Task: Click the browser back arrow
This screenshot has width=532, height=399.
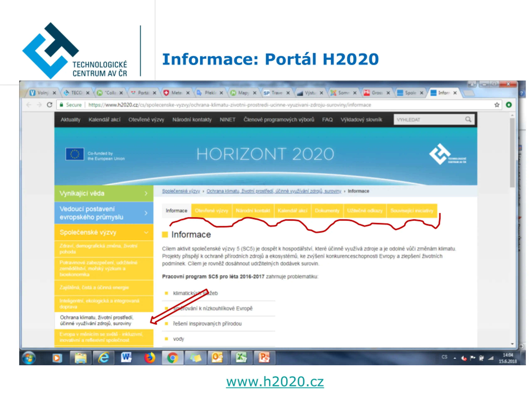Action: coord(29,105)
